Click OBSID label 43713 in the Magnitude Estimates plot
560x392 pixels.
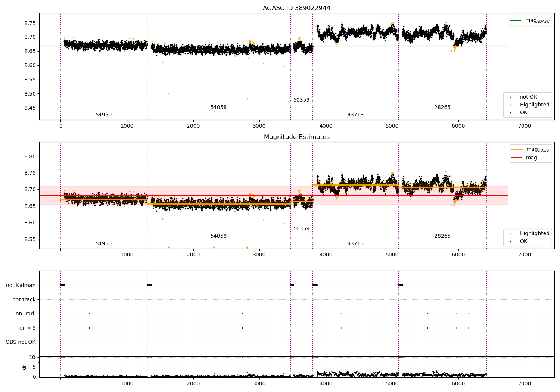(355, 244)
